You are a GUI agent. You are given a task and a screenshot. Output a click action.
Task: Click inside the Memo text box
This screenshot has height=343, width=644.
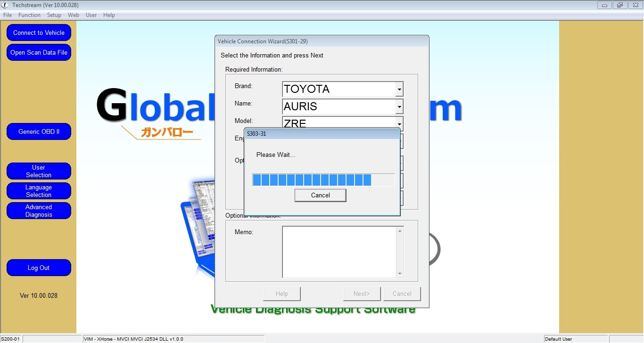pyautogui.click(x=339, y=252)
